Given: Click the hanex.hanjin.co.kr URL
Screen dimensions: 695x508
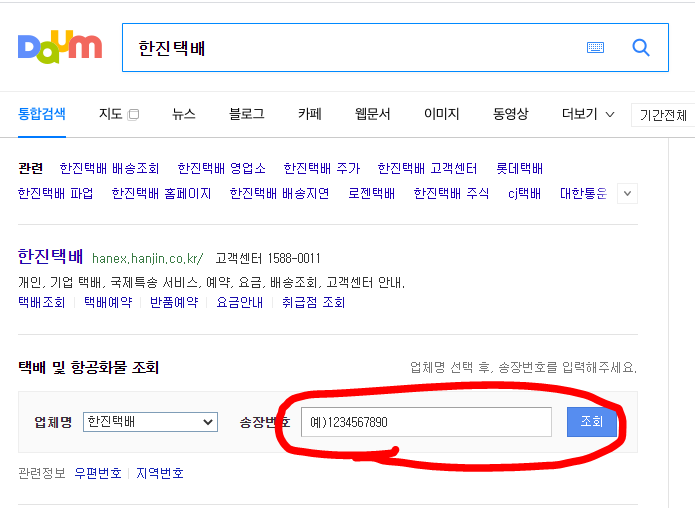Looking at the screenshot, I should pyautogui.click(x=148, y=258).
